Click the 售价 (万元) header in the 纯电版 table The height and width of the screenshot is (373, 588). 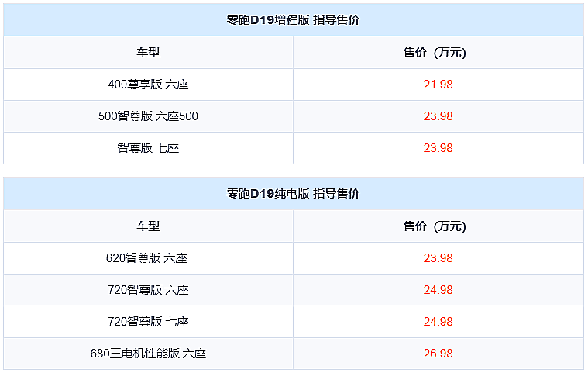pos(438,226)
